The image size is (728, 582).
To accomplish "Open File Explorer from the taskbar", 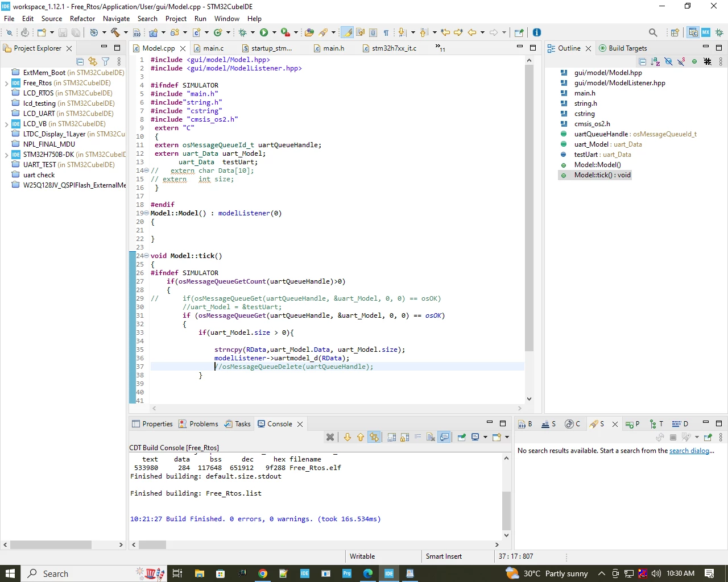I will coord(199,573).
